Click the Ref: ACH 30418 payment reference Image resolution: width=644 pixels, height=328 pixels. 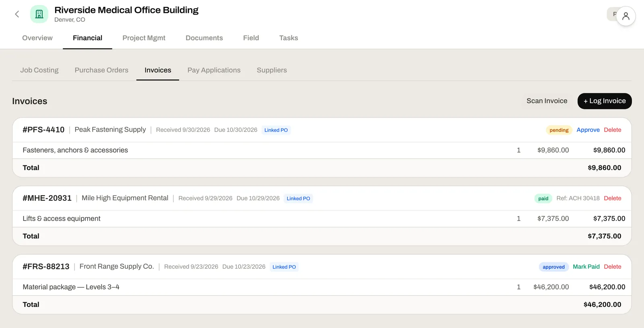coord(578,198)
